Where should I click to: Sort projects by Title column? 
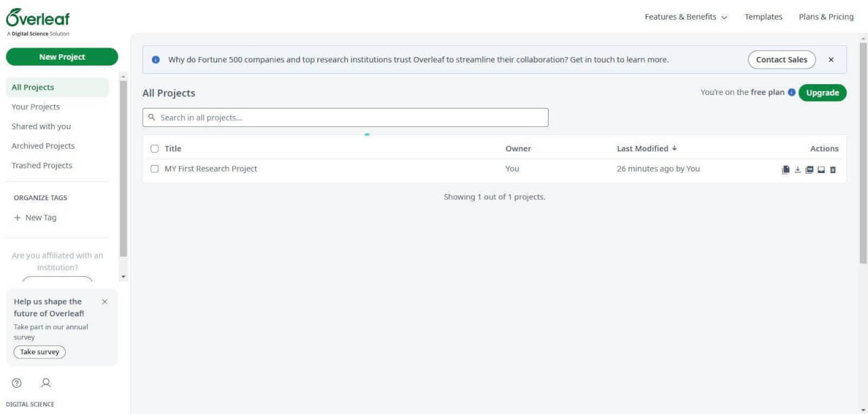click(172, 148)
